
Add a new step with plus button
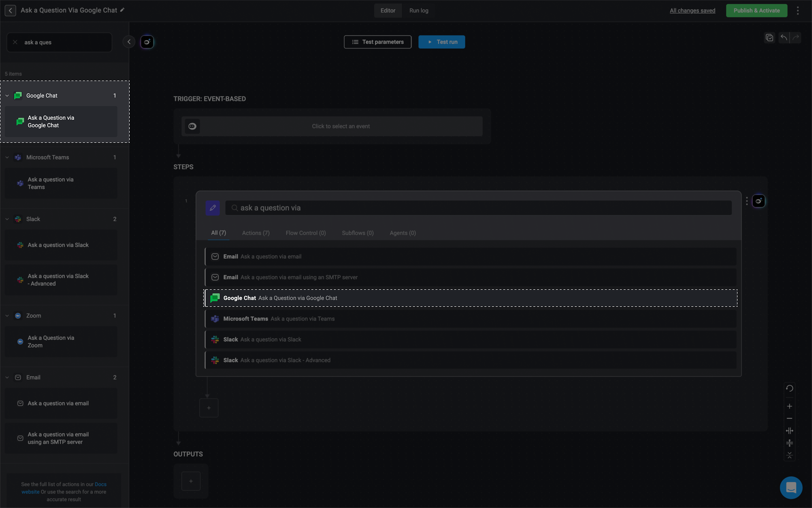(209, 408)
